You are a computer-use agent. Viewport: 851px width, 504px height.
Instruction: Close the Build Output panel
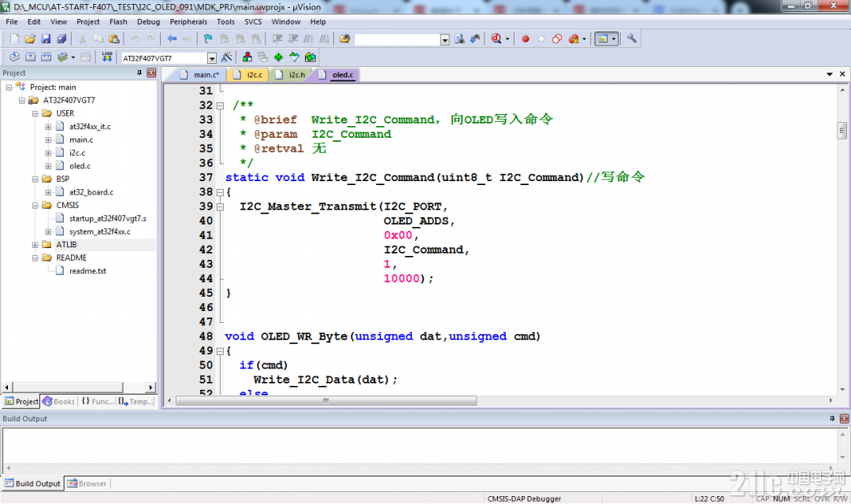tap(844, 418)
